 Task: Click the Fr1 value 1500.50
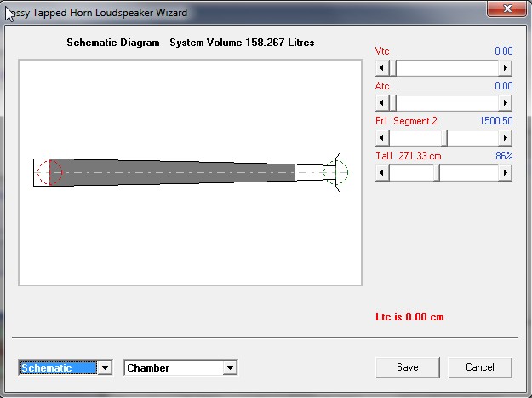pos(495,121)
